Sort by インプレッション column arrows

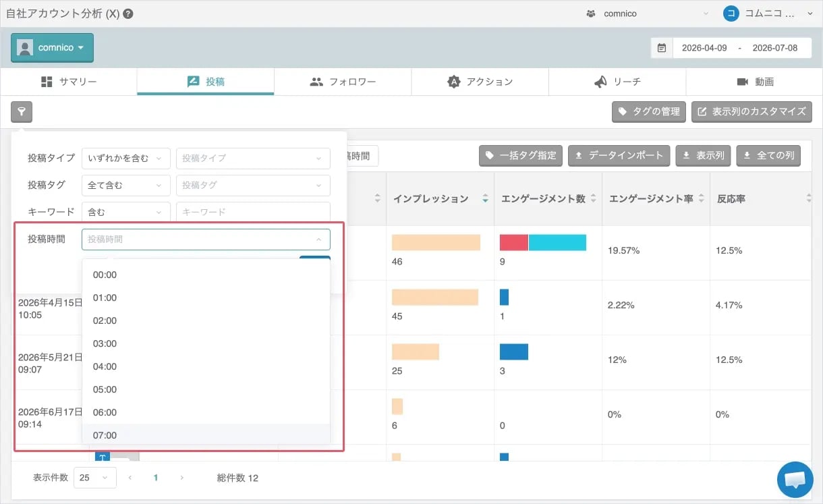(x=485, y=199)
